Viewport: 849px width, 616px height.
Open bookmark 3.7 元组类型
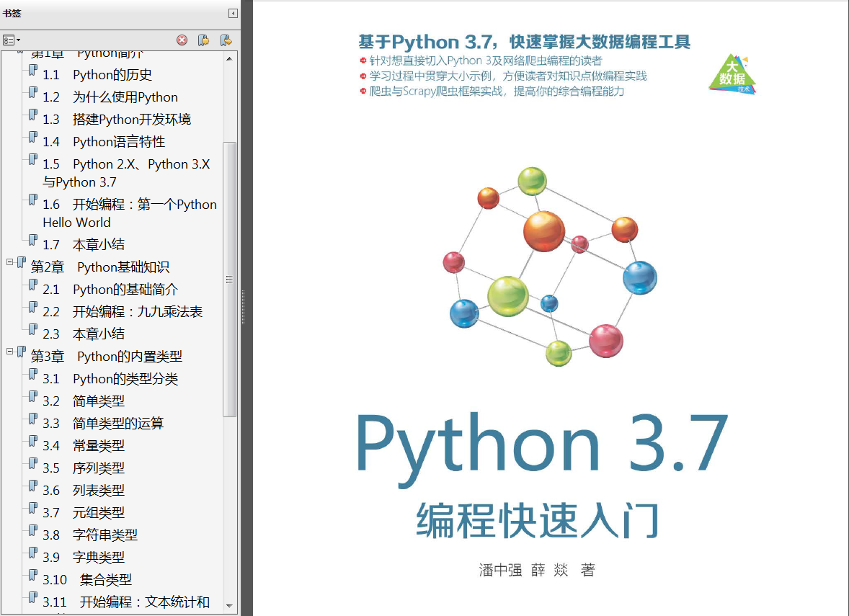tap(84, 512)
